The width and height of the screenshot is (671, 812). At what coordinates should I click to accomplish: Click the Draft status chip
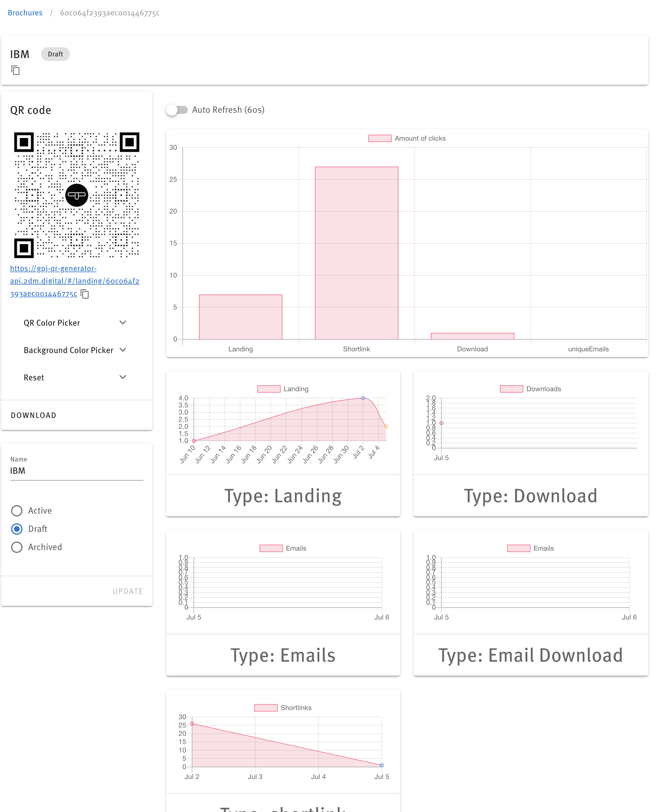point(55,54)
